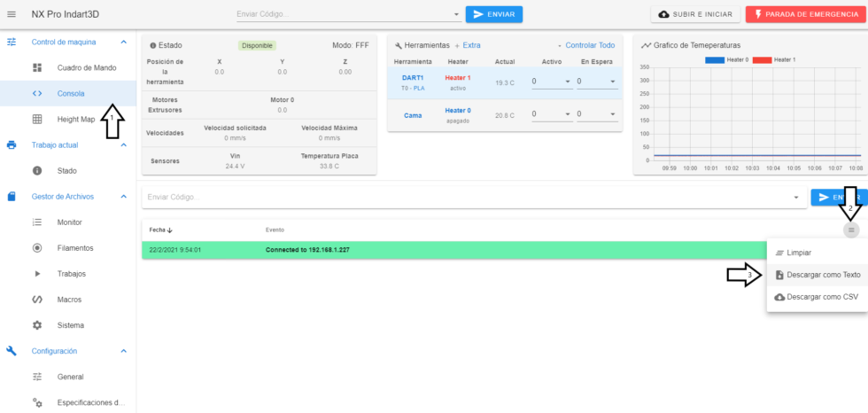This screenshot has height=413, width=868.
Task: Click the Sistema gear icon
Action: coord(37,325)
